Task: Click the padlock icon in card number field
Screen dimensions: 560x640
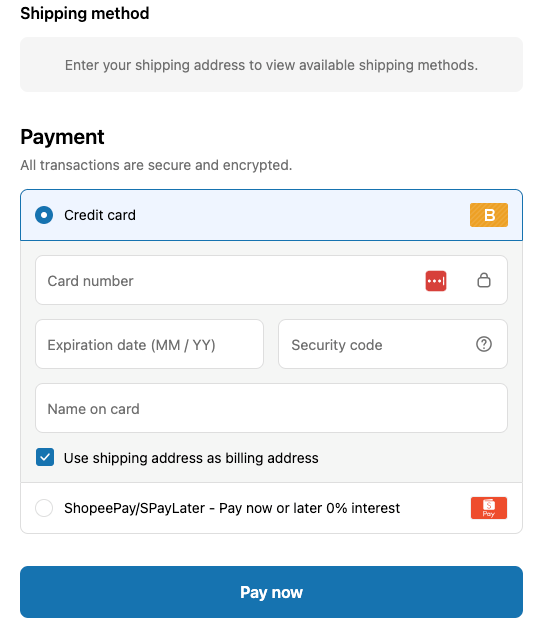Action: pyautogui.click(x=484, y=280)
